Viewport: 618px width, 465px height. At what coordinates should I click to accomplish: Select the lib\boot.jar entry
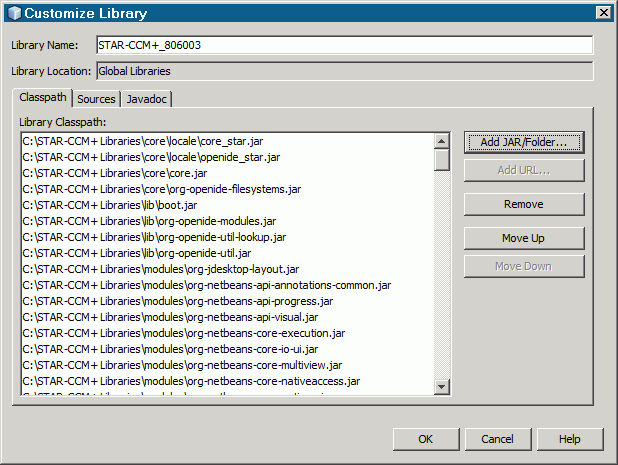click(228, 205)
